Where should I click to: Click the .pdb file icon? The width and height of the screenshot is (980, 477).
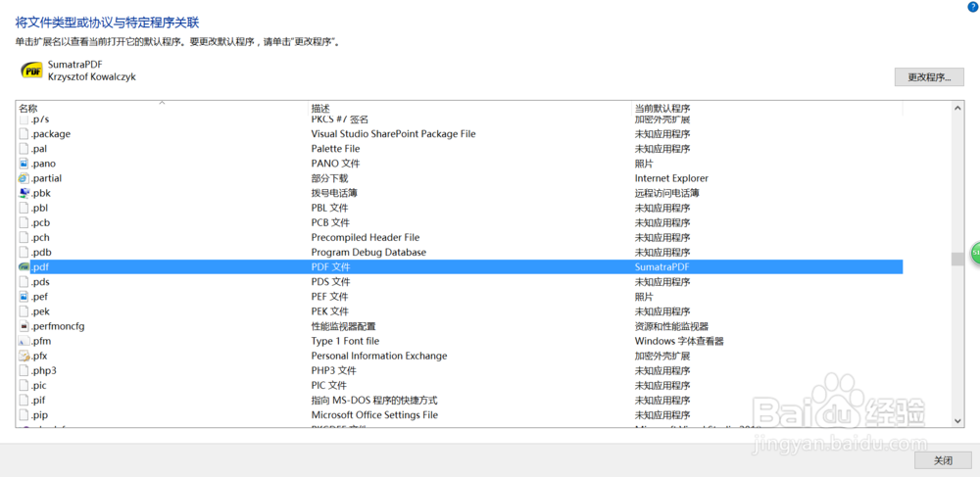pos(24,253)
